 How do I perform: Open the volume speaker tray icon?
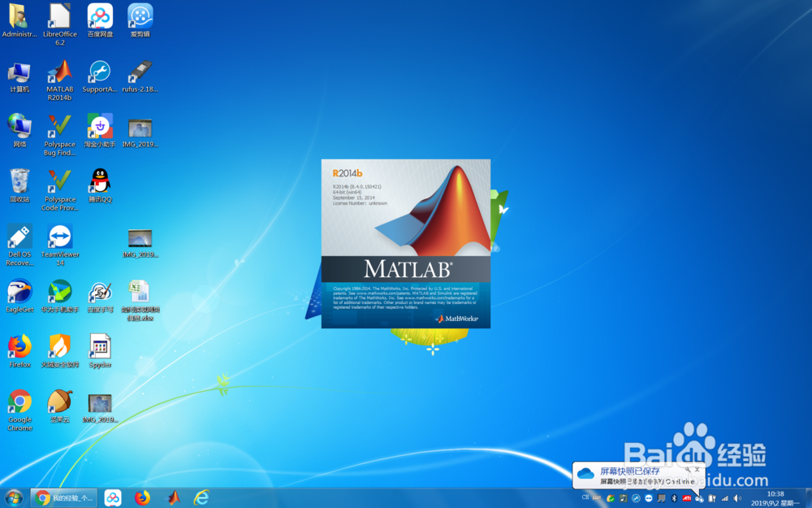(x=737, y=498)
